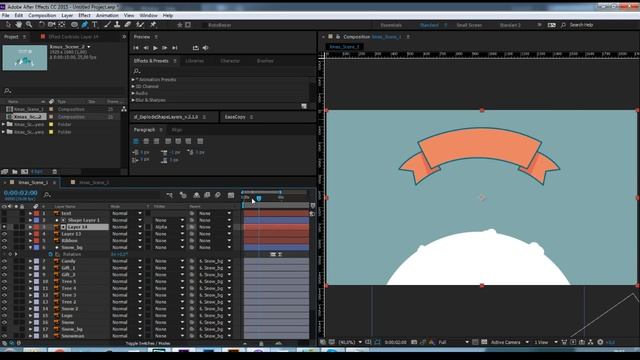The height and width of the screenshot is (360, 640).
Task: Select the Type tool
Action: coord(95,25)
